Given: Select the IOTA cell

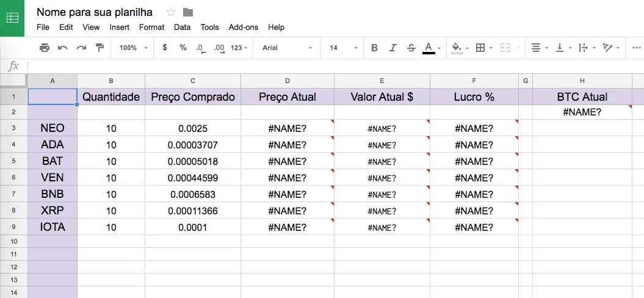Looking at the screenshot, I should tap(52, 227).
